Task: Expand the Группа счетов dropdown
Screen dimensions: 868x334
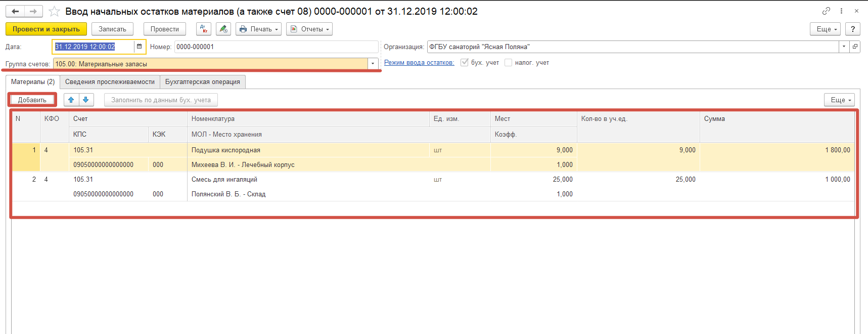Action: (373, 64)
